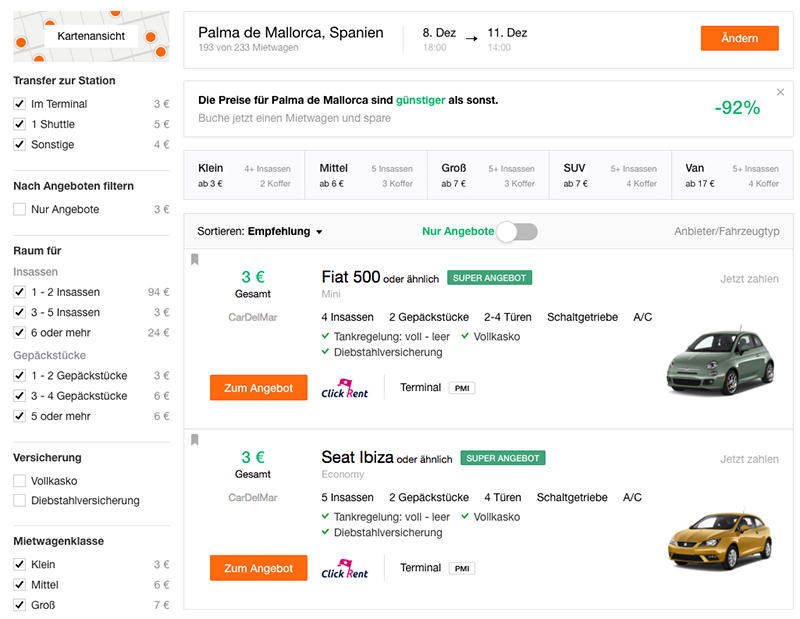Uncheck the Sonstige transfer filter
This screenshot has width=800, height=619.
coord(19,144)
